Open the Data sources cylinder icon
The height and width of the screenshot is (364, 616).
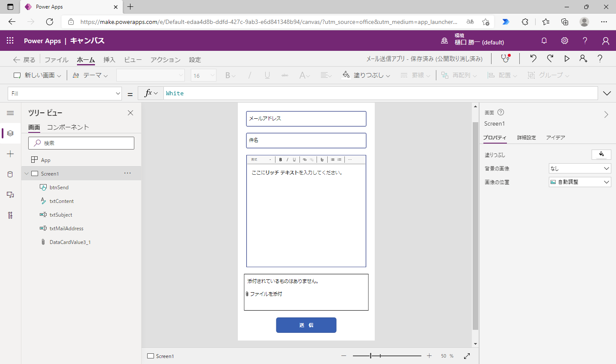coord(11,174)
